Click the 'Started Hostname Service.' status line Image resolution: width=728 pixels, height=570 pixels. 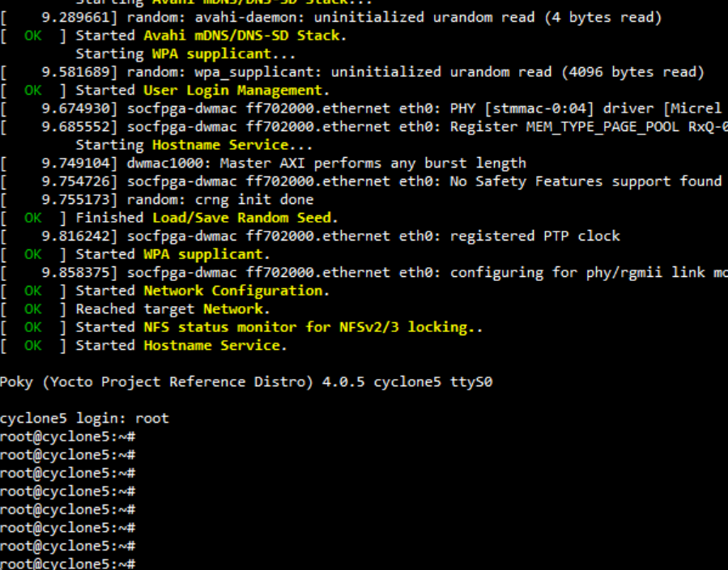pyautogui.click(x=181, y=346)
